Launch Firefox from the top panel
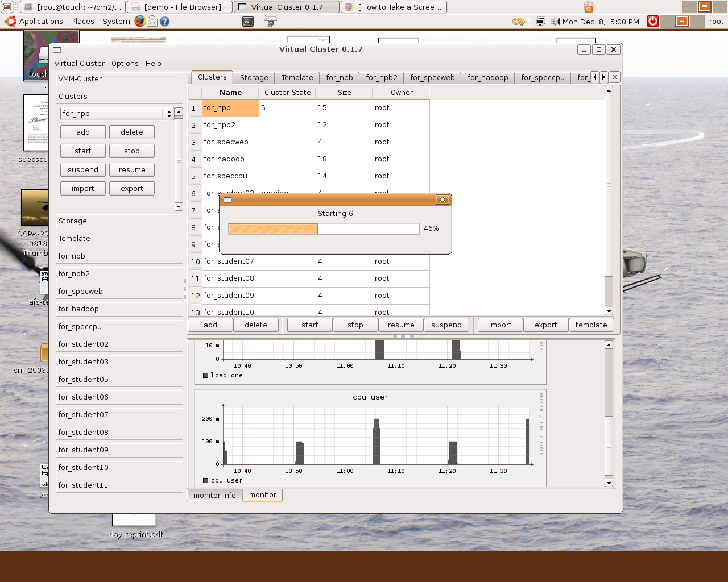The width and height of the screenshot is (728, 582). [x=140, y=22]
